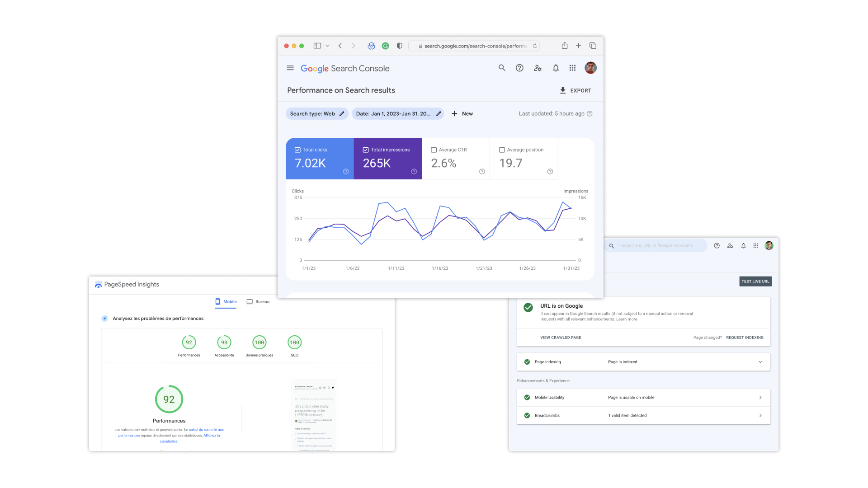Click the Search Console help icon

coord(520,68)
